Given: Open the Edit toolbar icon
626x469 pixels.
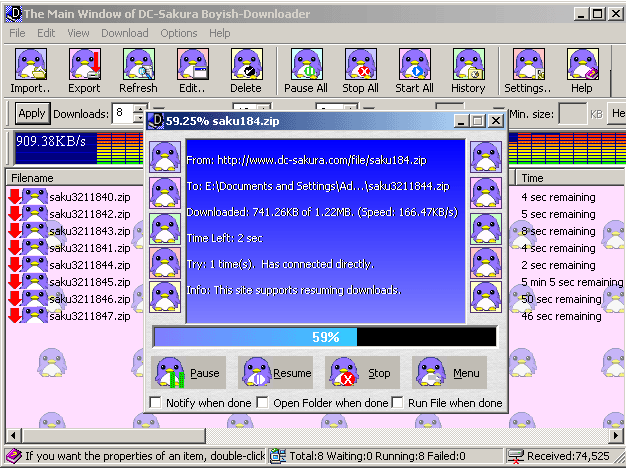Looking at the screenshot, I should [192, 64].
